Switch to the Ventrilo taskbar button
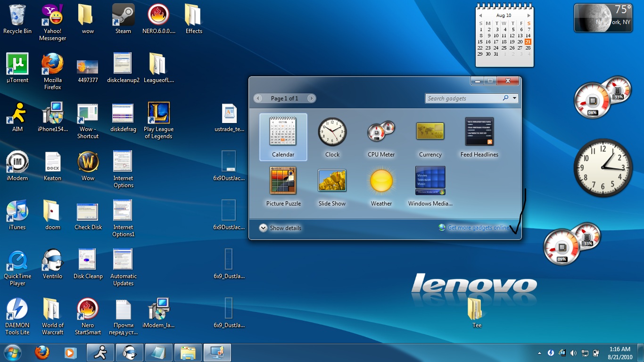The height and width of the screenshot is (362, 644). pyautogui.click(x=130, y=353)
